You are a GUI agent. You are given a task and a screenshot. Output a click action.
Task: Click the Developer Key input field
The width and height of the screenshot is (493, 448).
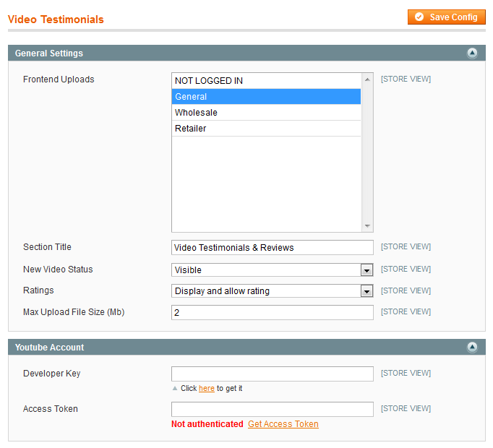pyautogui.click(x=273, y=374)
